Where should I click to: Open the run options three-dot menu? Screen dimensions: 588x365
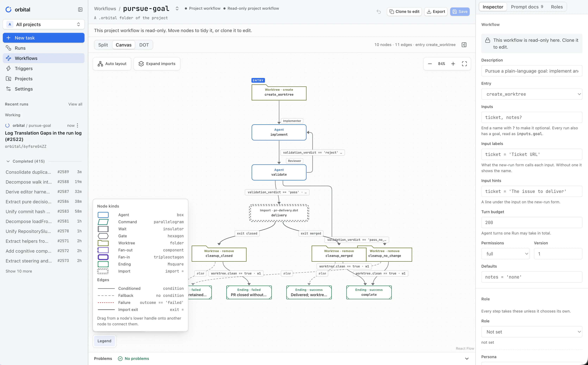point(77,126)
